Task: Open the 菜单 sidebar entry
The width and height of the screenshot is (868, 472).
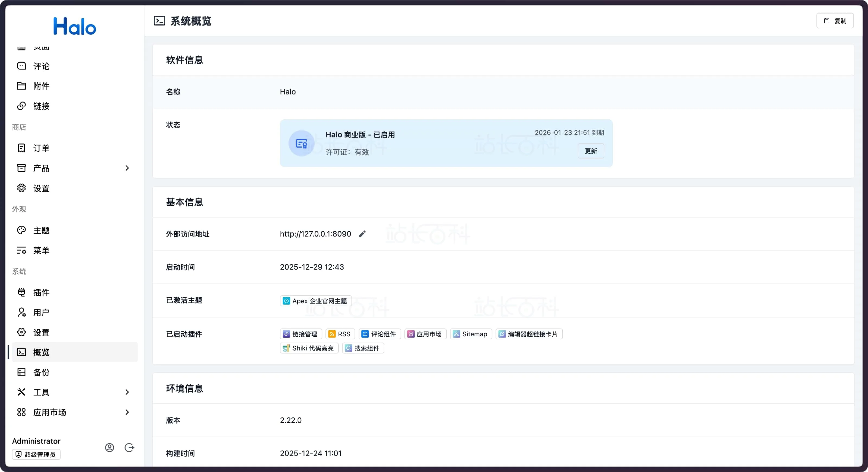Action: point(41,250)
